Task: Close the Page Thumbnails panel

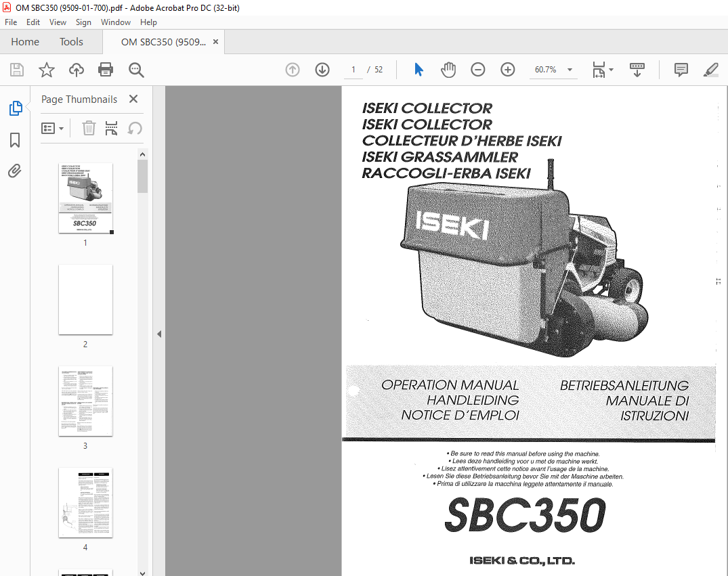Action: pyautogui.click(x=133, y=99)
